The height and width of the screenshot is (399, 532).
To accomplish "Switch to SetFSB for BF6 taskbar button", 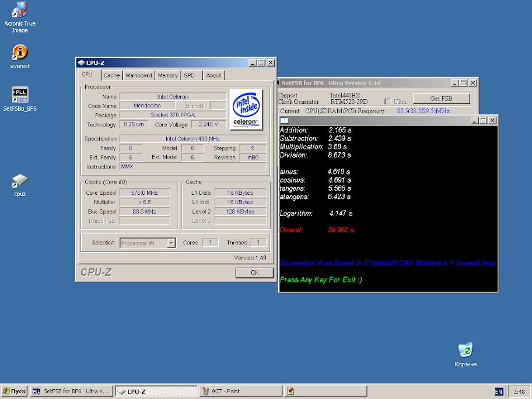I will point(71,391).
